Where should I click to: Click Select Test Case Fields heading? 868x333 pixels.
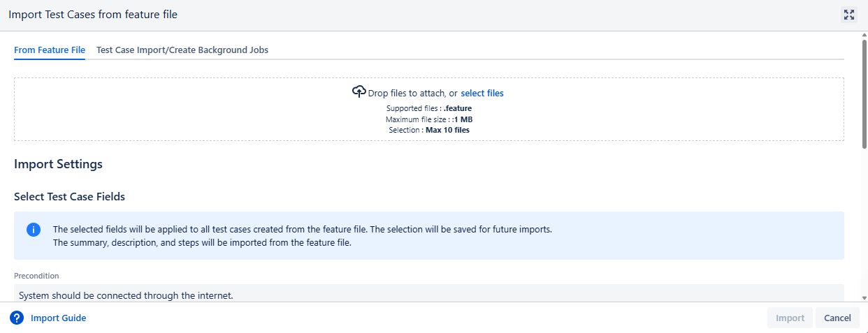point(70,197)
